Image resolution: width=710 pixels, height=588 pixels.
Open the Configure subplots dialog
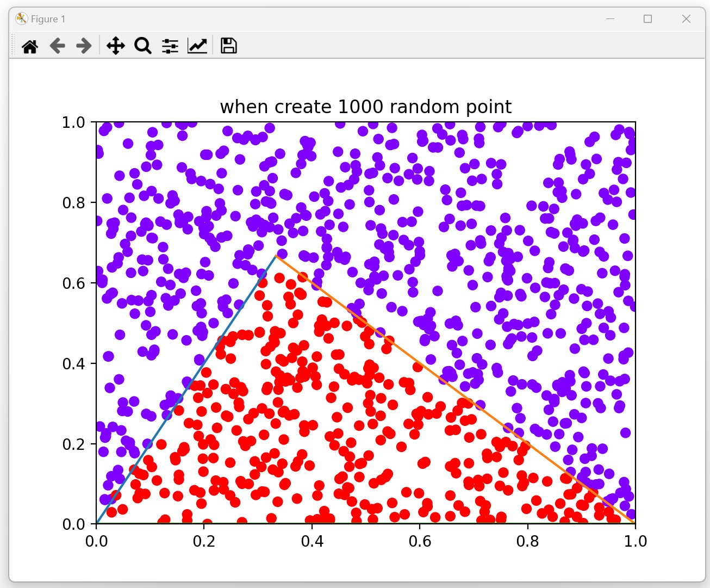170,46
